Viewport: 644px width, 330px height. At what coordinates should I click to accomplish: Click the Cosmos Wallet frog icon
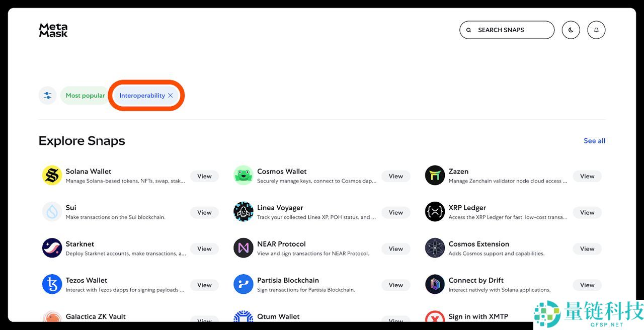[243, 176]
